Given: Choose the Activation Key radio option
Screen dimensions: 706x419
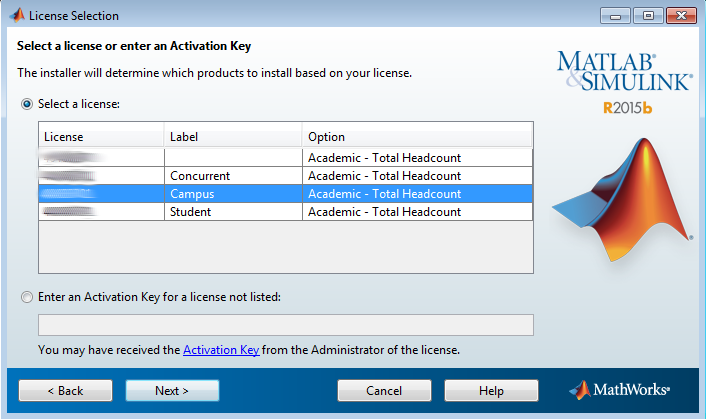Looking at the screenshot, I should [x=27, y=297].
